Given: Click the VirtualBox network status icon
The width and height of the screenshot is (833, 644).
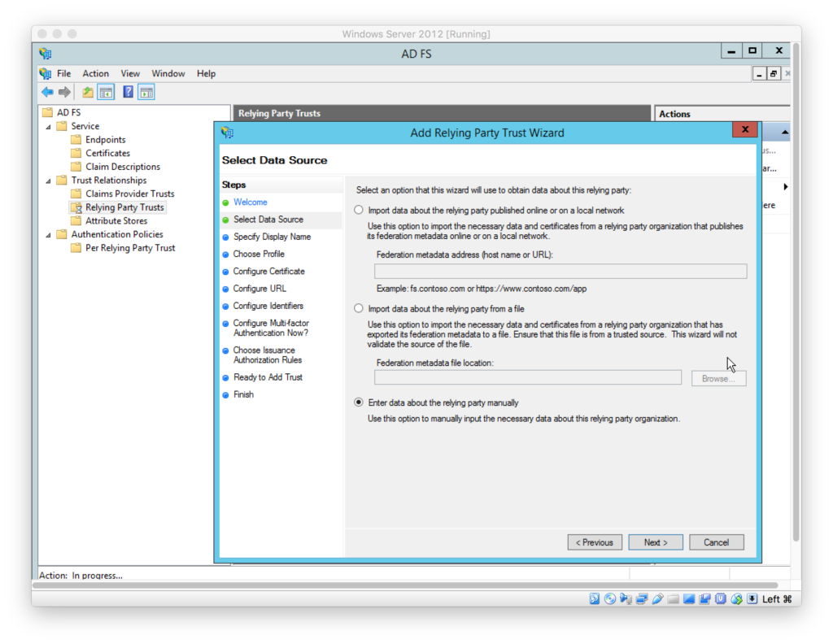Looking at the screenshot, I should click(642, 599).
